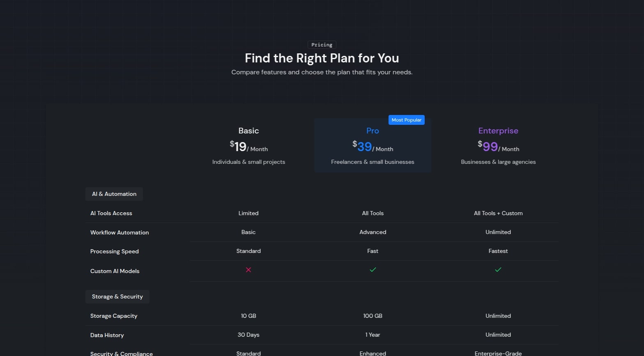Image resolution: width=644 pixels, height=356 pixels.
Task: Select the AI Tools Access row label
Action: [111, 213]
